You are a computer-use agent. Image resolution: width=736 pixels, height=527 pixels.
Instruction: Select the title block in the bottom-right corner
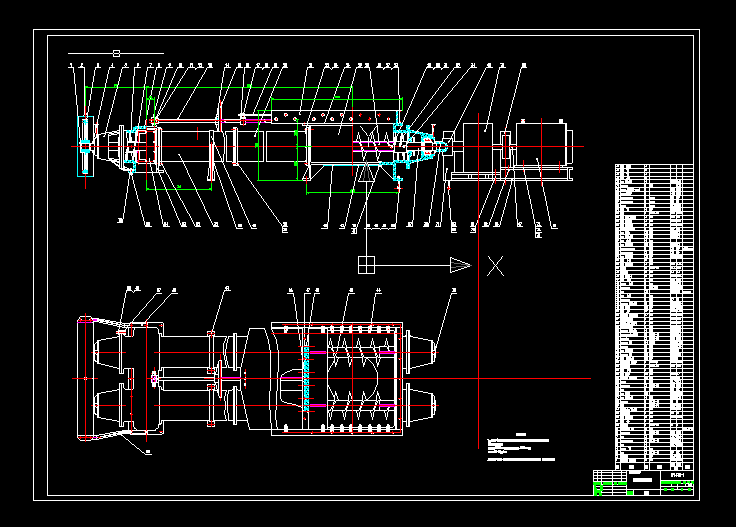tap(643, 483)
